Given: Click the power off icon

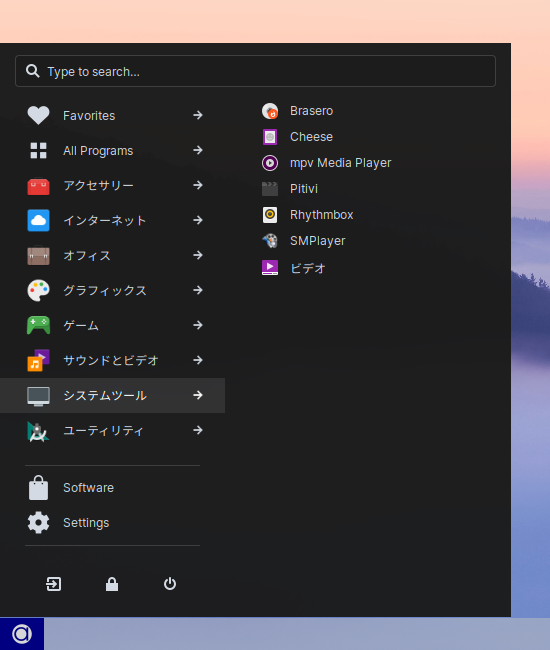Looking at the screenshot, I should click(x=170, y=584).
